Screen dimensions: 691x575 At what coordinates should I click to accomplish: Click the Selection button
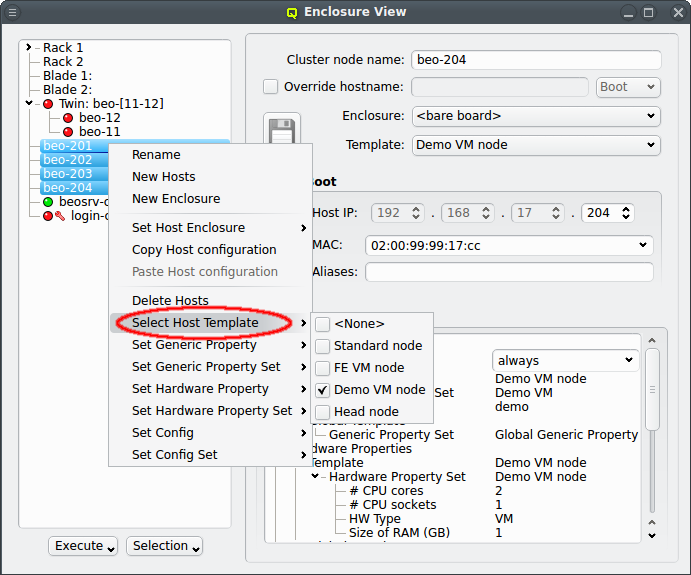click(x=165, y=546)
